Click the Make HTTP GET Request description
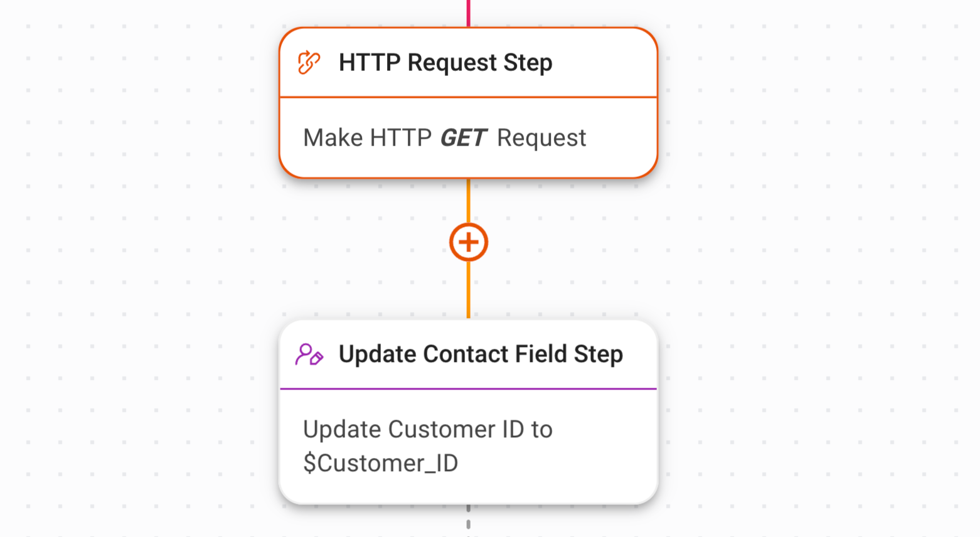 [444, 137]
